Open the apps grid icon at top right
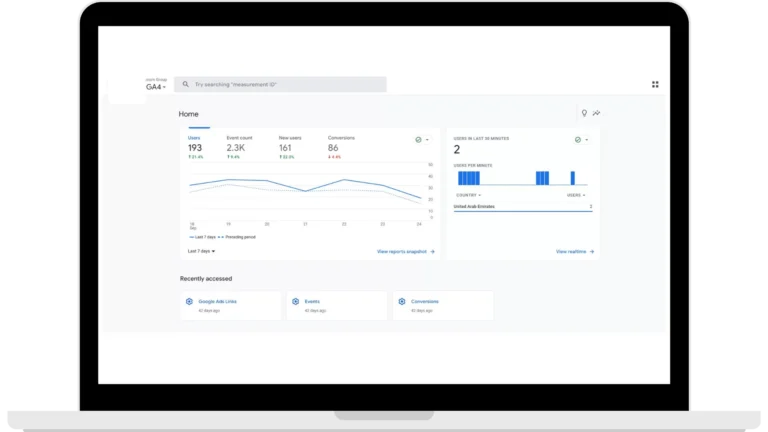 tap(655, 84)
